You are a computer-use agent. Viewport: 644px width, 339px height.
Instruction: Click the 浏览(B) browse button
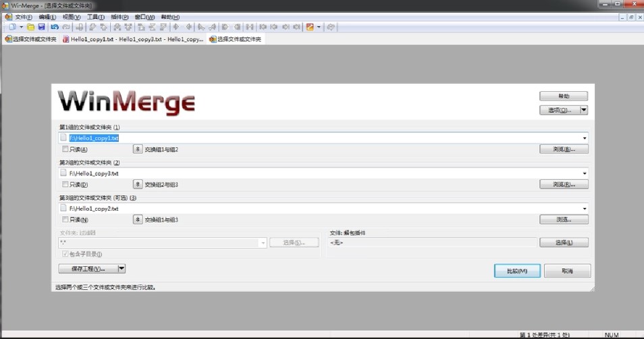pyautogui.click(x=564, y=149)
